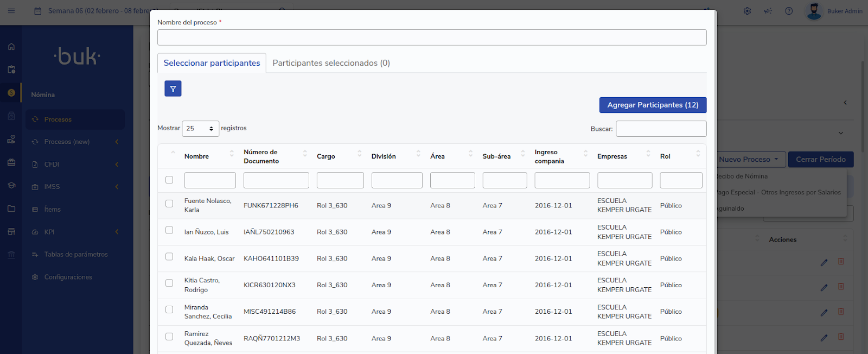
Task: Click the Nombre del proceso input field
Action: coord(432,37)
